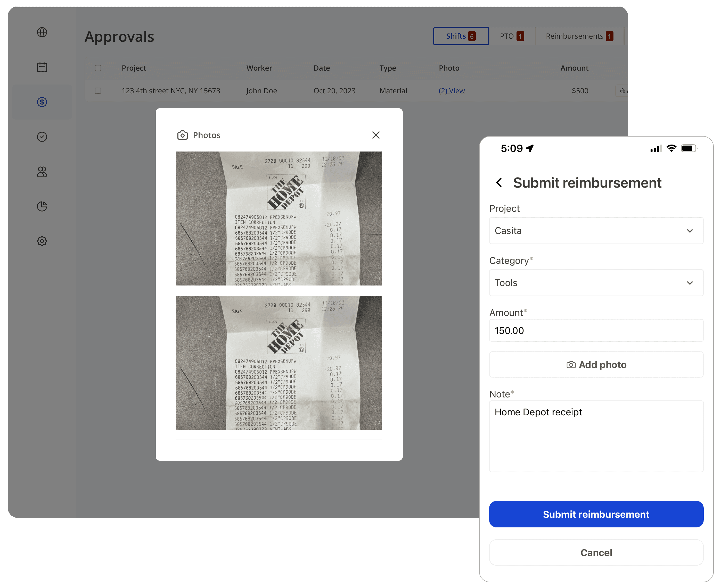Image resolution: width=721 pixels, height=588 pixels.
Task: Click the Amount field showing 150.00
Action: (x=596, y=331)
